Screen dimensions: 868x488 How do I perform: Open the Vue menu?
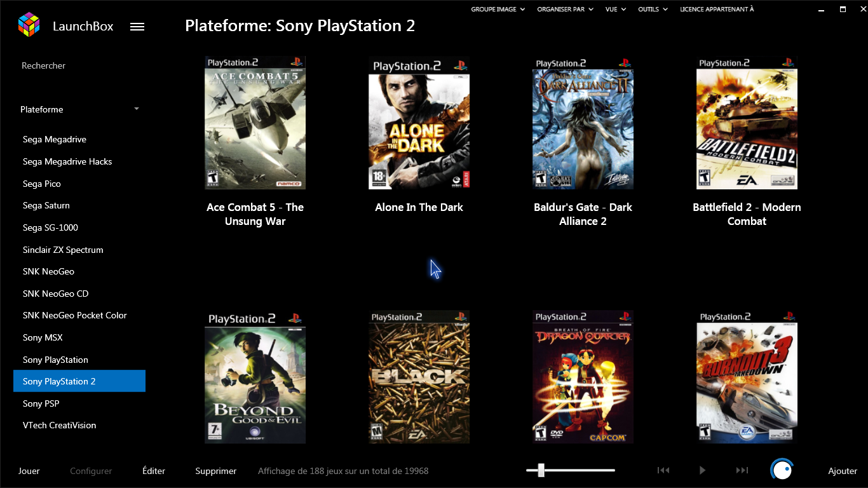[x=616, y=10]
